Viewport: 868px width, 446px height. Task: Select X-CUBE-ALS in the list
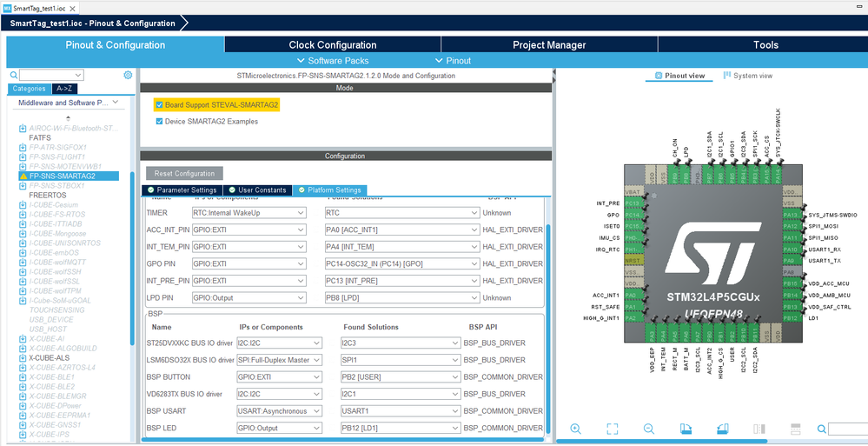coord(50,357)
